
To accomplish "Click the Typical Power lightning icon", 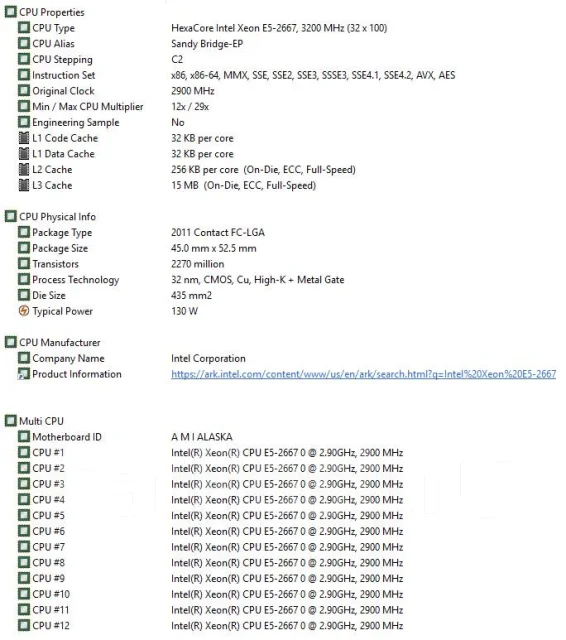I will (24, 311).
